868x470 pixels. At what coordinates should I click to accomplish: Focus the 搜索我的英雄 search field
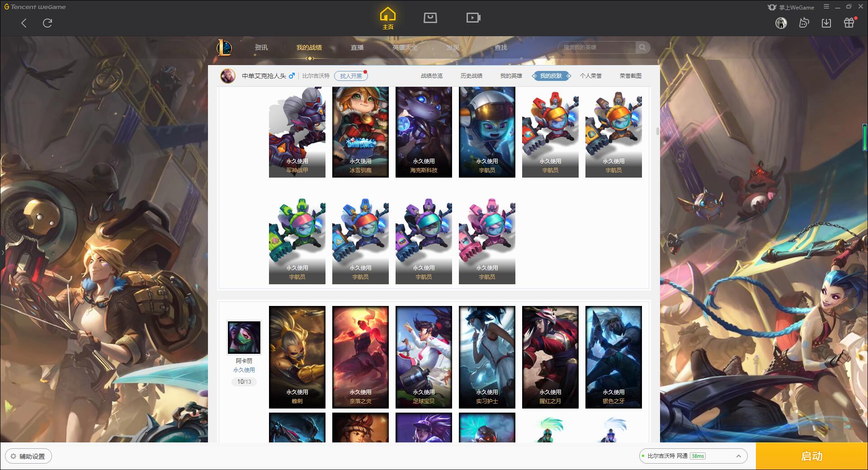[597, 47]
